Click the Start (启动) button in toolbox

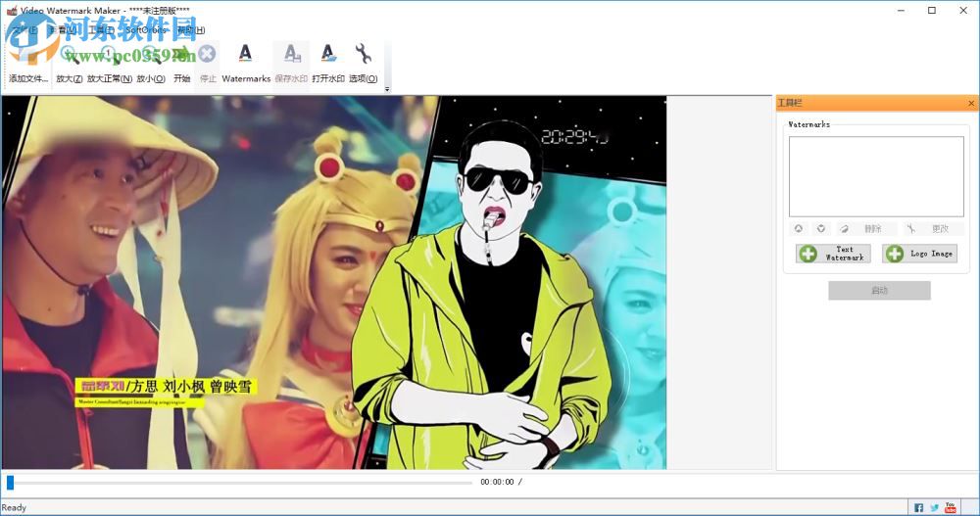[879, 291]
